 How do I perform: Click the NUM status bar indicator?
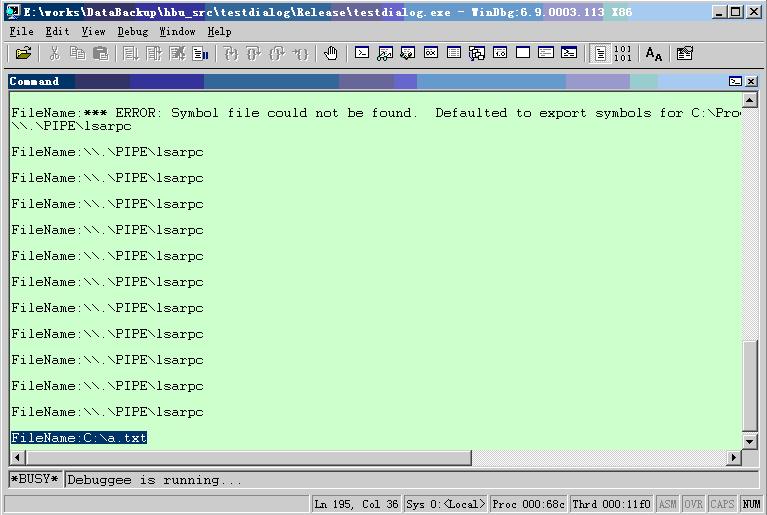[751, 504]
